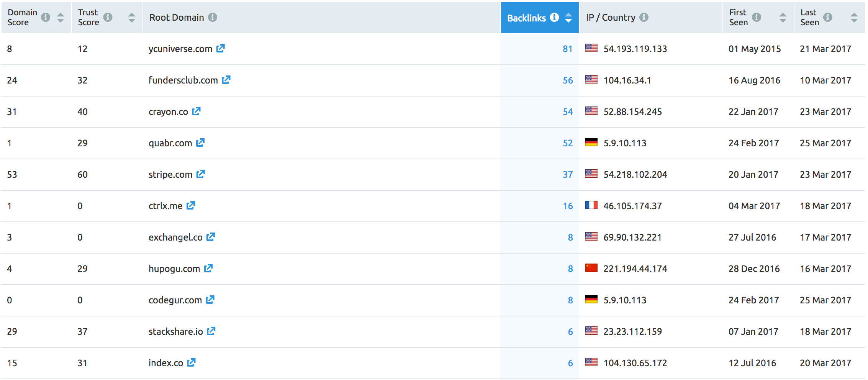Click external link icon beside crayon.co
Viewport: 868px width, 380px height.
(196, 111)
